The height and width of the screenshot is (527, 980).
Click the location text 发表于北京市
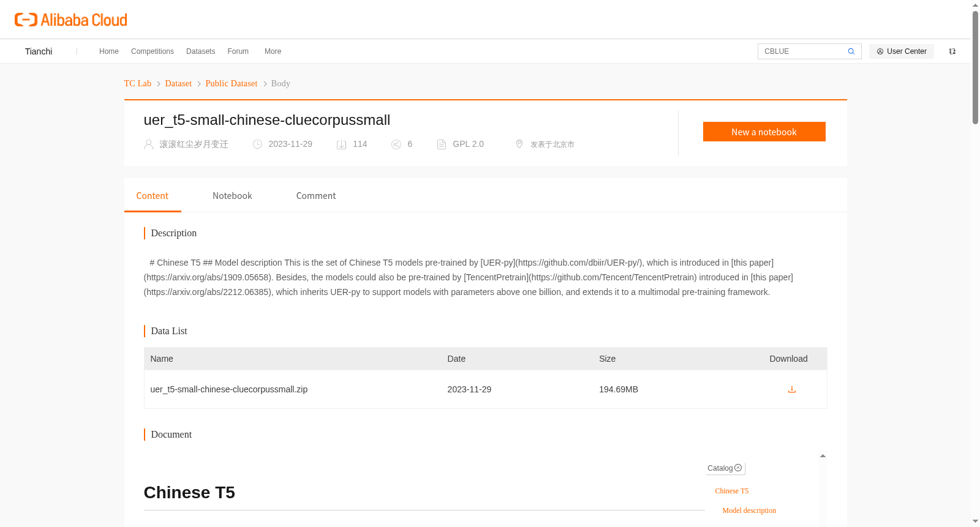click(x=552, y=144)
